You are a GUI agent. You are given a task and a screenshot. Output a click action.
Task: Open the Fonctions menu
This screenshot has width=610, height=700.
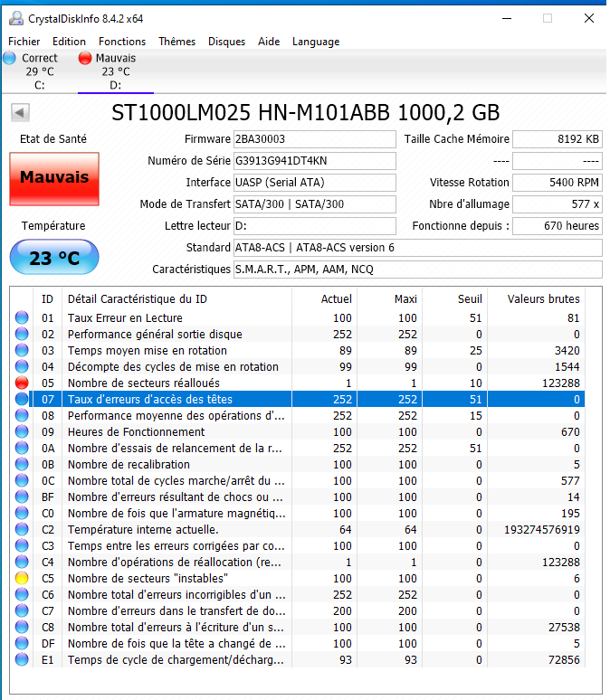coord(122,42)
